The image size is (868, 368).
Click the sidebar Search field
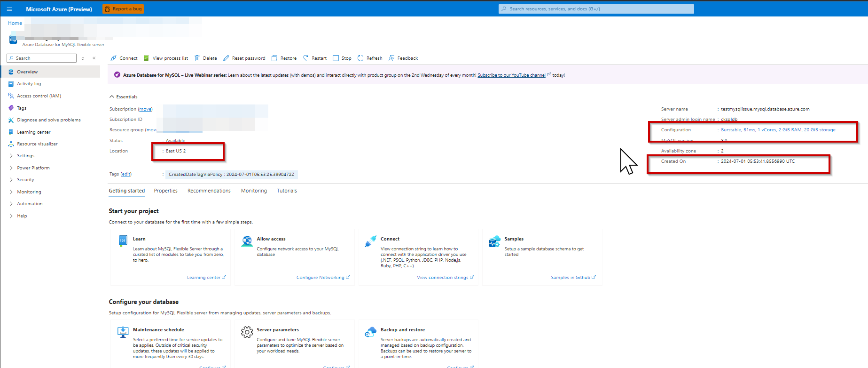tap(42, 58)
